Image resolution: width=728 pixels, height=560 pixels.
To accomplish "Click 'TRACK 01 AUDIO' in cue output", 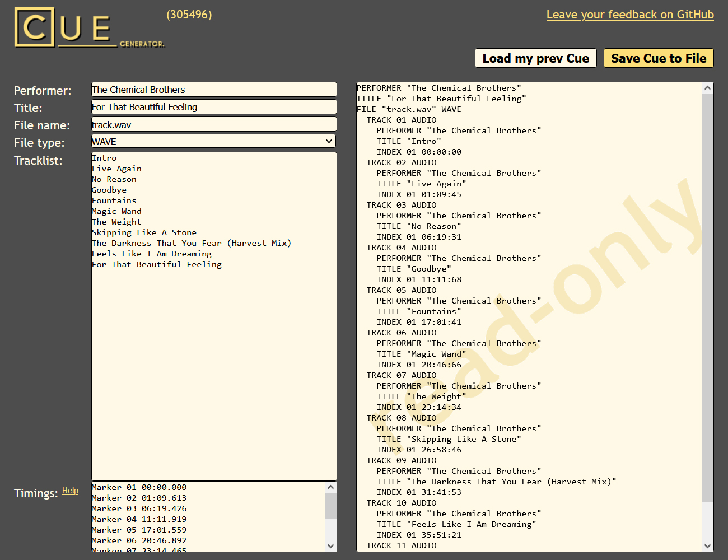I will 402,120.
